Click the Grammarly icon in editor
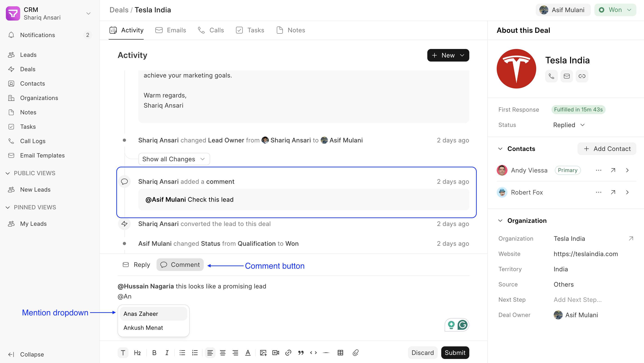Viewport: 644px width, 363px height. point(462,325)
